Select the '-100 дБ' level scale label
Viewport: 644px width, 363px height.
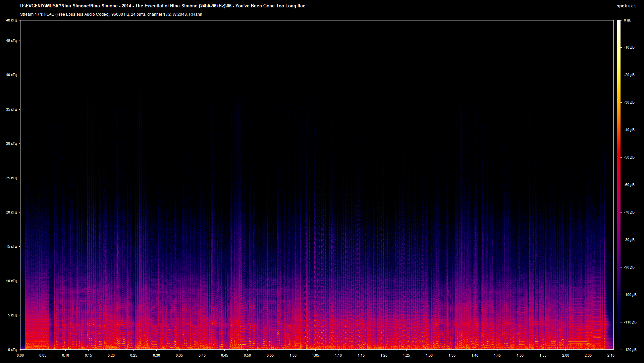pyautogui.click(x=630, y=295)
